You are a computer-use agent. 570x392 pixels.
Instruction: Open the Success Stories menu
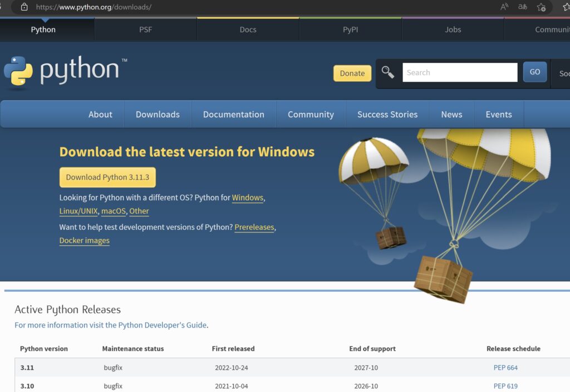coord(387,115)
